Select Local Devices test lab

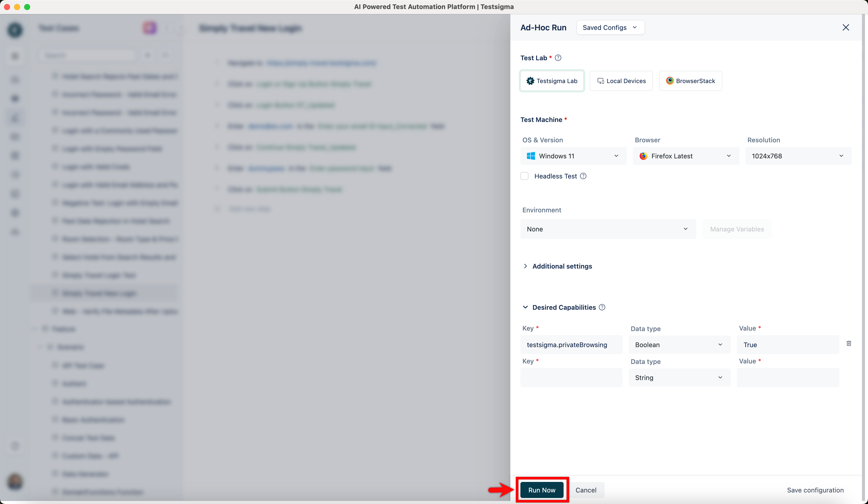(621, 81)
